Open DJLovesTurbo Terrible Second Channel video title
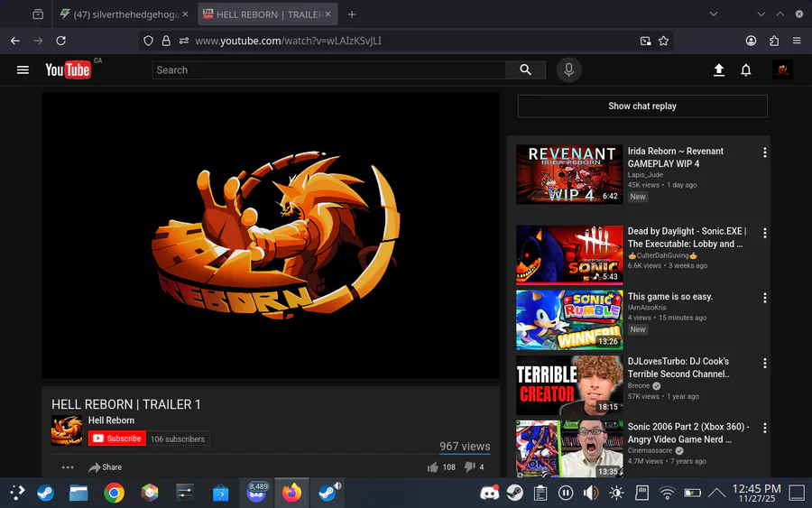This screenshot has width=812, height=508. point(678,367)
